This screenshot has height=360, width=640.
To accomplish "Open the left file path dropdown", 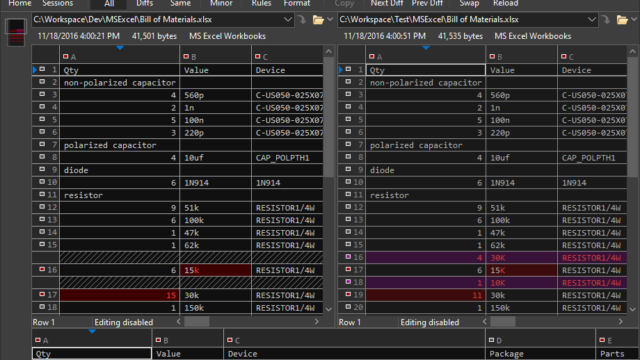I will click(x=288, y=20).
